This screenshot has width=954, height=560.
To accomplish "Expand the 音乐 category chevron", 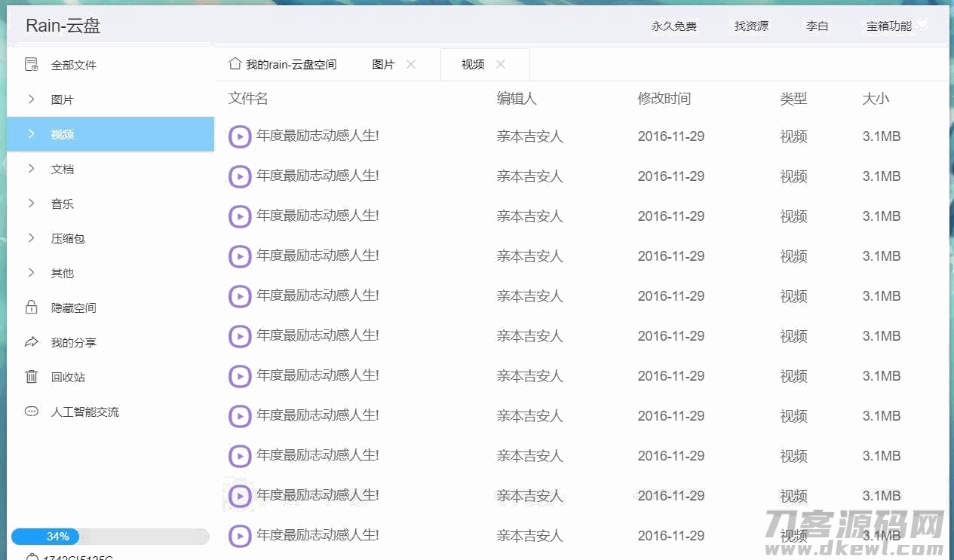I will 32,203.
